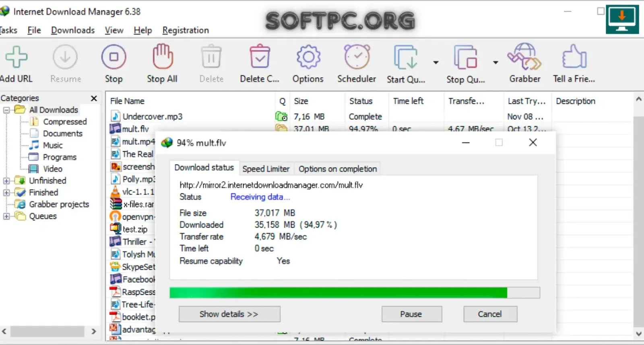Open the Stop Queue dropdown arrow
Viewport: 644px width, 345px height.
click(x=495, y=62)
